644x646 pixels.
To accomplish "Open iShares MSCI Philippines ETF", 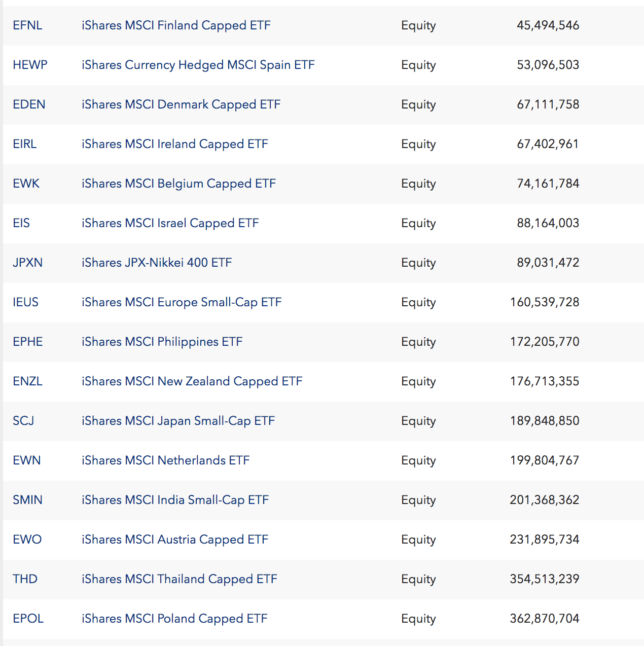I will coord(162,342).
